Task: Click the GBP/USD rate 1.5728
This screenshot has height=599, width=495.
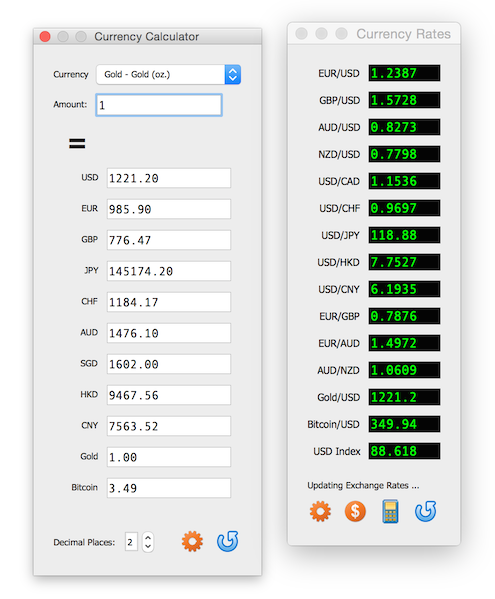Action: [404, 100]
